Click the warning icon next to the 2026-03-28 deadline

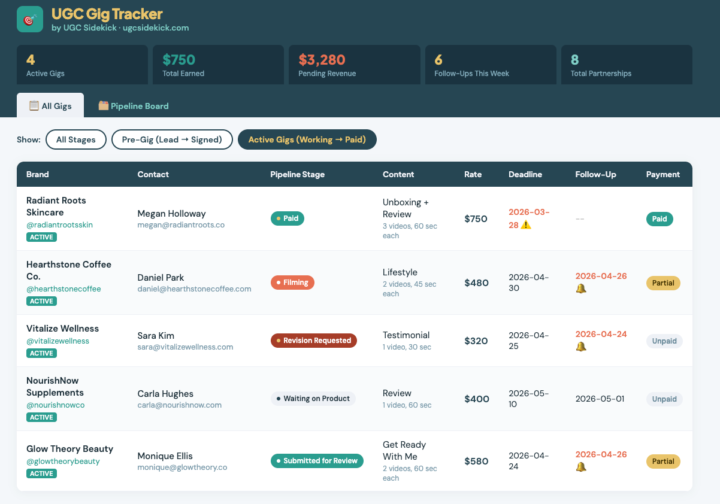[x=526, y=225]
